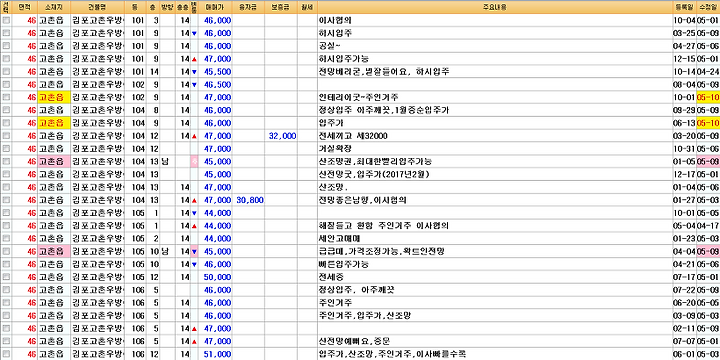The width and height of the screenshot is (720, 360).
Task: Open the 전세끼고 세32000 description cell
Action: pos(494,136)
